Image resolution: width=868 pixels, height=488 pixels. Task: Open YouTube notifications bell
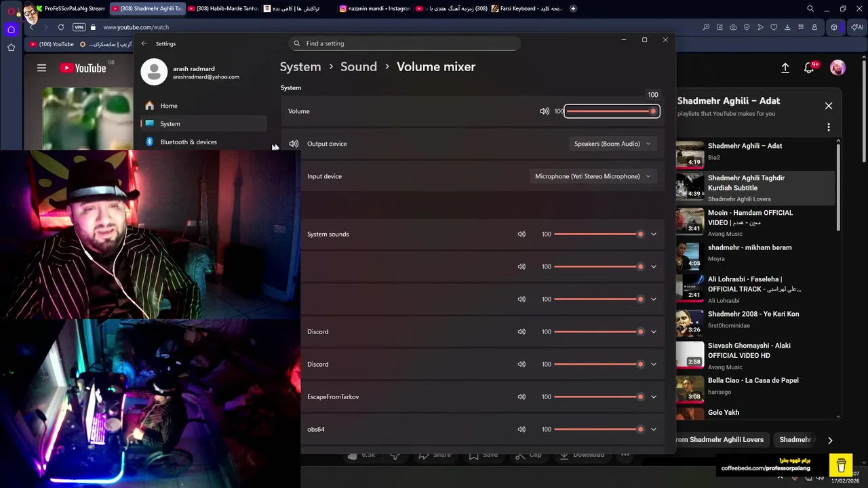[x=809, y=68]
